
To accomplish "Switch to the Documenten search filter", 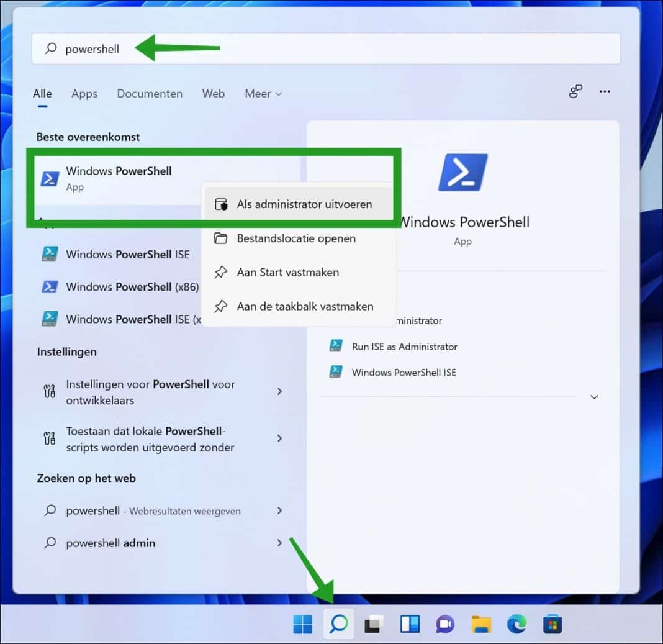I will coord(149,93).
